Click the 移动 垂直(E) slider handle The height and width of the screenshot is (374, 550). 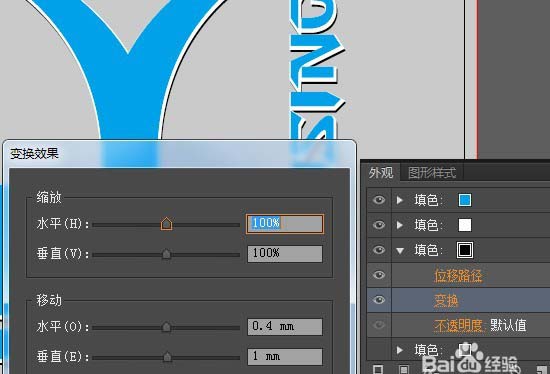(167, 357)
